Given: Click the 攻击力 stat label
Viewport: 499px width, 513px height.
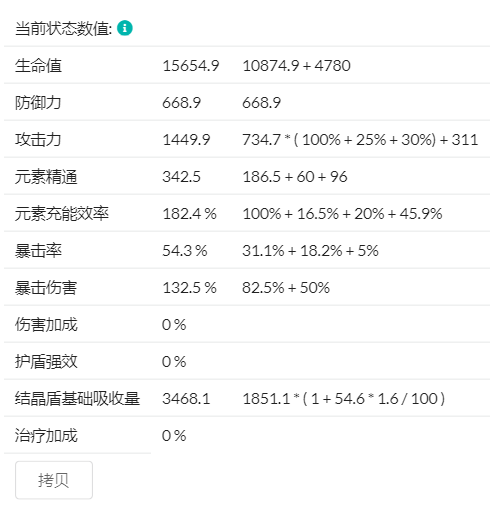Looking at the screenshot, I should point(38,139).
